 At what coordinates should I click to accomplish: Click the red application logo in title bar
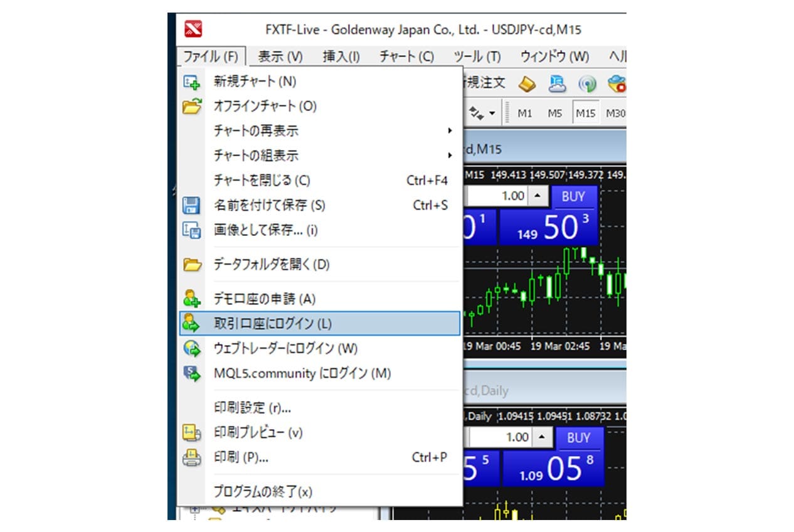coord(193,29)
